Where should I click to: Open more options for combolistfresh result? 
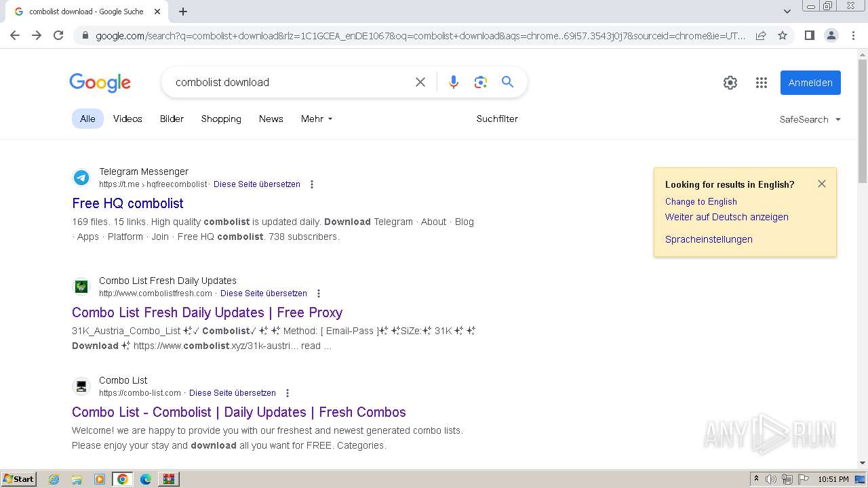point(319,293)
